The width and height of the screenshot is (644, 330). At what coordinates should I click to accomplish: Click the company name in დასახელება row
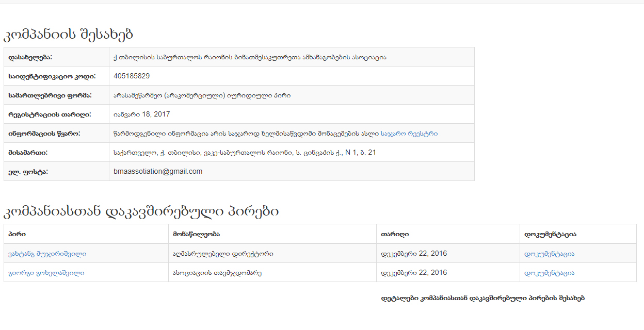[250, 57]
